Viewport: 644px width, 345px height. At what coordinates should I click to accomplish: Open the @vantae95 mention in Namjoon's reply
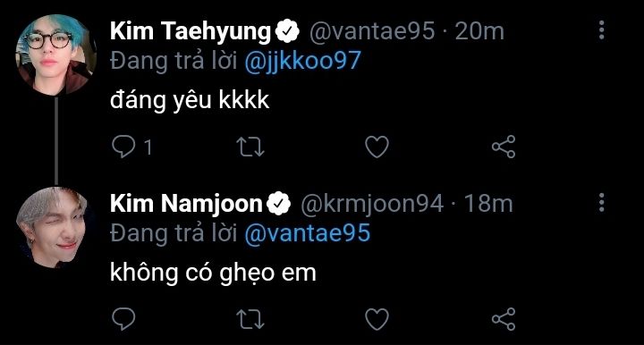(307, 233)
